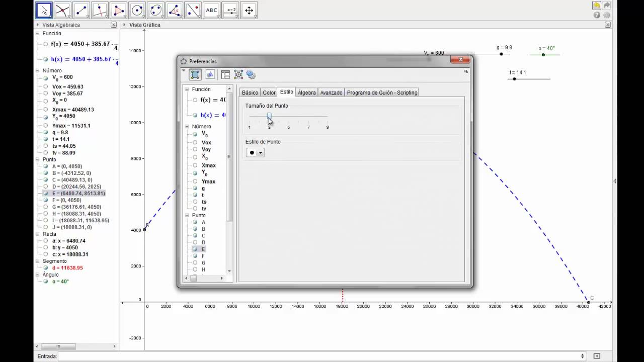This screenshot has width=644, height=362.
Task: Select d = 11638.95 segment in algebra view
Action: tap(67, 268)
